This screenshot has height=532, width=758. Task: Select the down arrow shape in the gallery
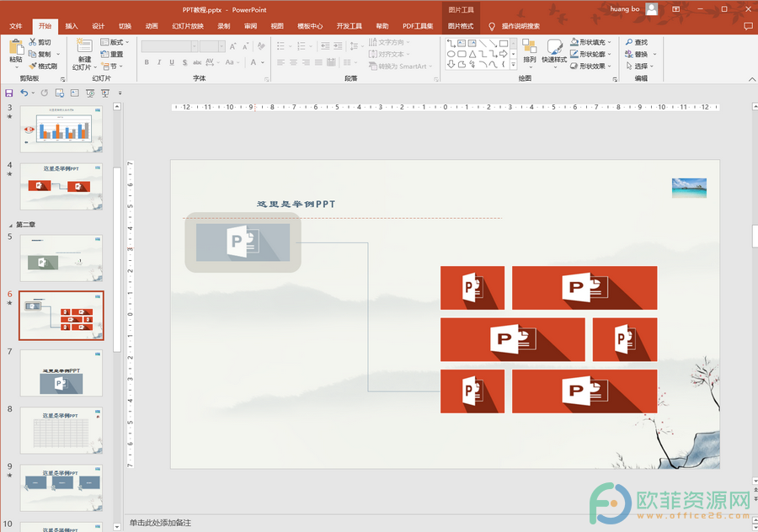[451, 64]
